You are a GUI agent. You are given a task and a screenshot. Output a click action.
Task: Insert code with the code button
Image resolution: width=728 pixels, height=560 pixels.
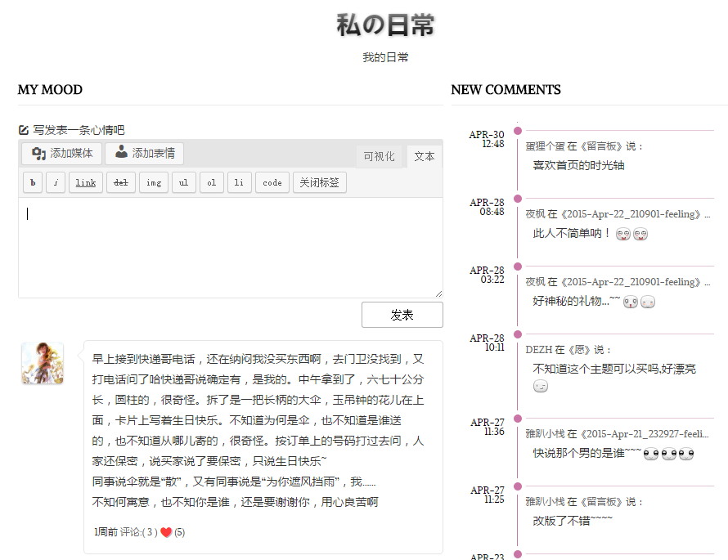272,183
